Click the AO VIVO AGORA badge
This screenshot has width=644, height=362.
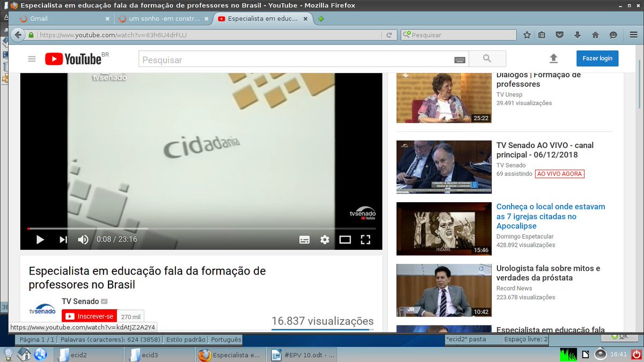[559, 174]
